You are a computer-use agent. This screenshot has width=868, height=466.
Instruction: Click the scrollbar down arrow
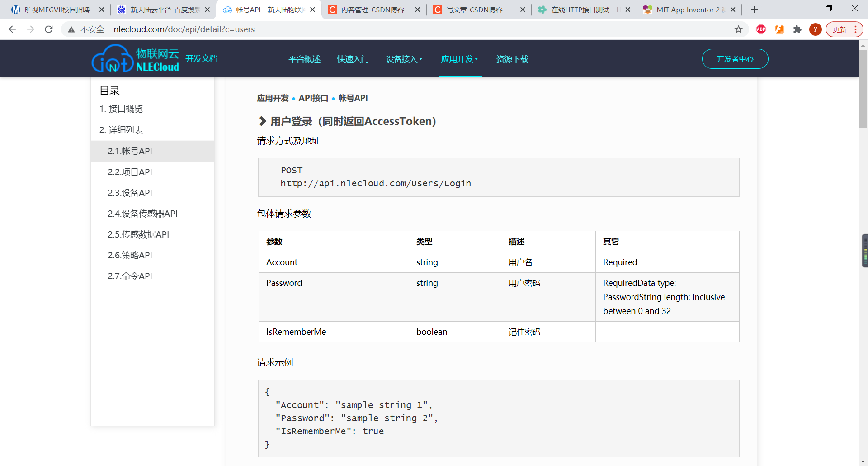(863, 461)
